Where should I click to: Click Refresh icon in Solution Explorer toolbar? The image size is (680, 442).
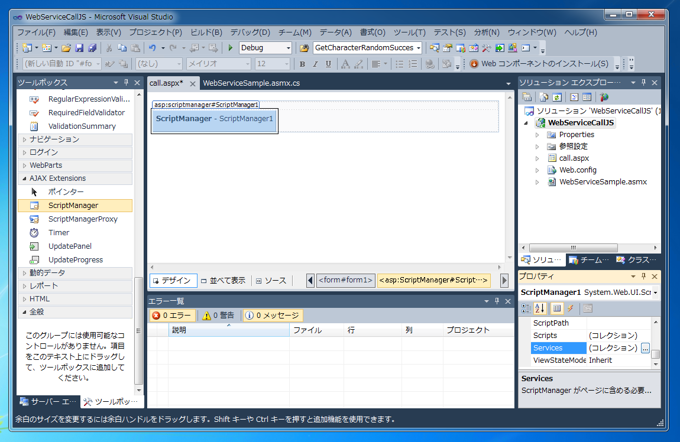coord(557,97)
